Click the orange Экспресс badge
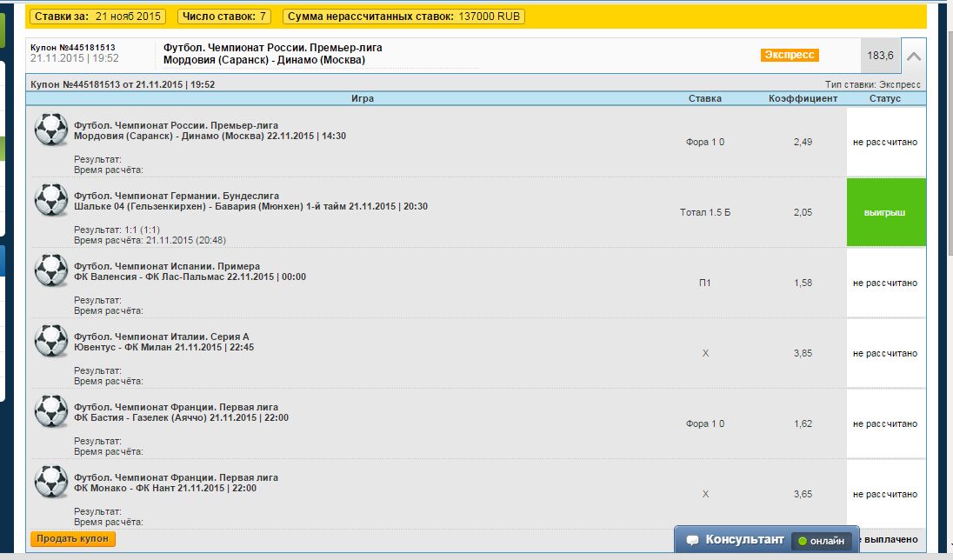 790,55
